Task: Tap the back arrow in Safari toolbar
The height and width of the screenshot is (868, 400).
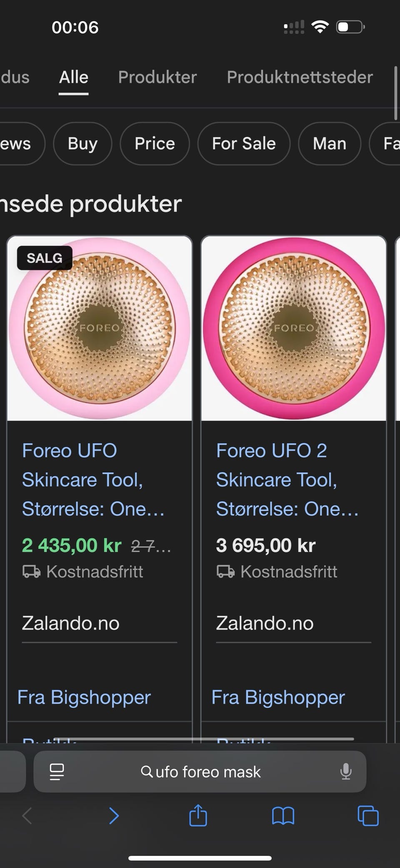Action: [27, 815]
